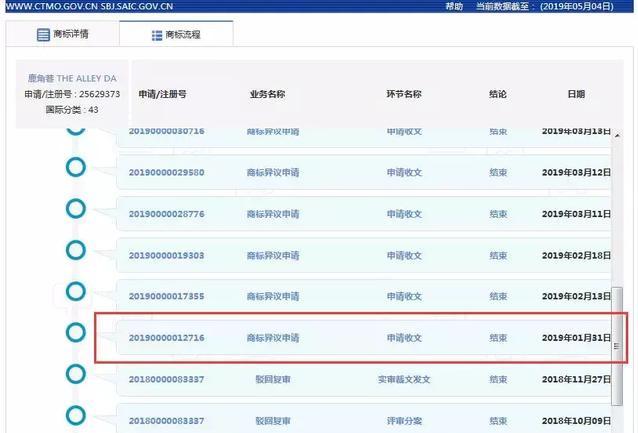Click 申请收文 in the 2019年02月13日 row
638x433 pixels.
click(x=404, y=296)
